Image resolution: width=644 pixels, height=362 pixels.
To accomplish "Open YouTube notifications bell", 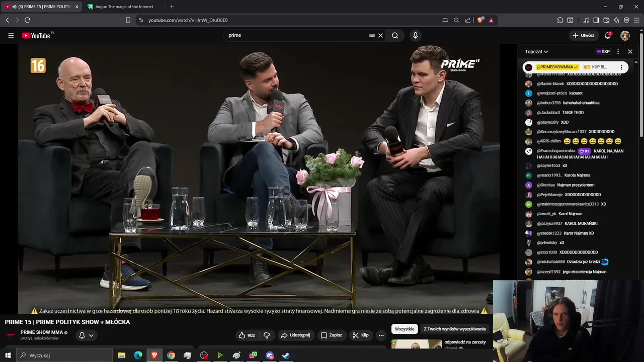I will pos(608,35).
